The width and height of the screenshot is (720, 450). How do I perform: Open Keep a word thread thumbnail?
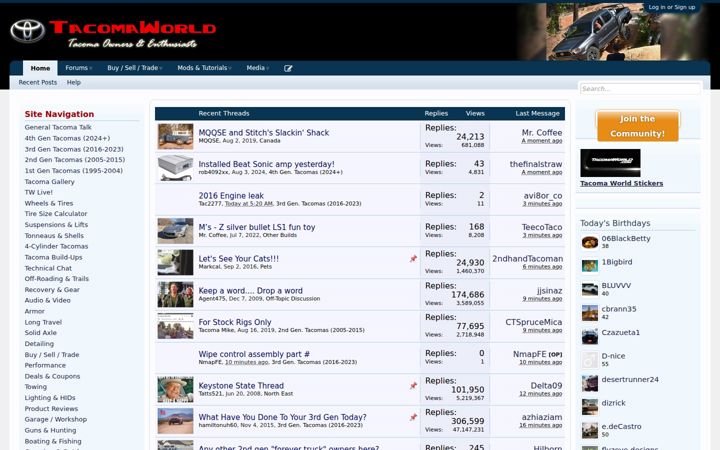tap(175, 294)
